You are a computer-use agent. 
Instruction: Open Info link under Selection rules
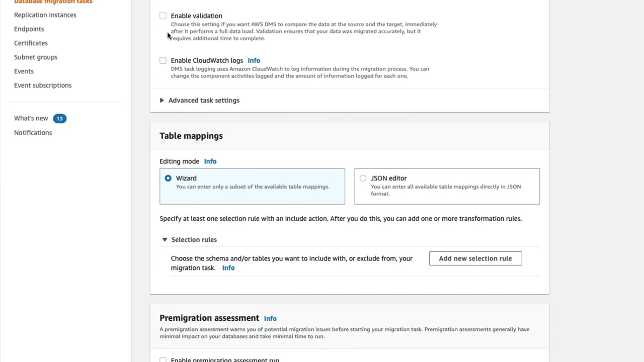coord(228,268)
